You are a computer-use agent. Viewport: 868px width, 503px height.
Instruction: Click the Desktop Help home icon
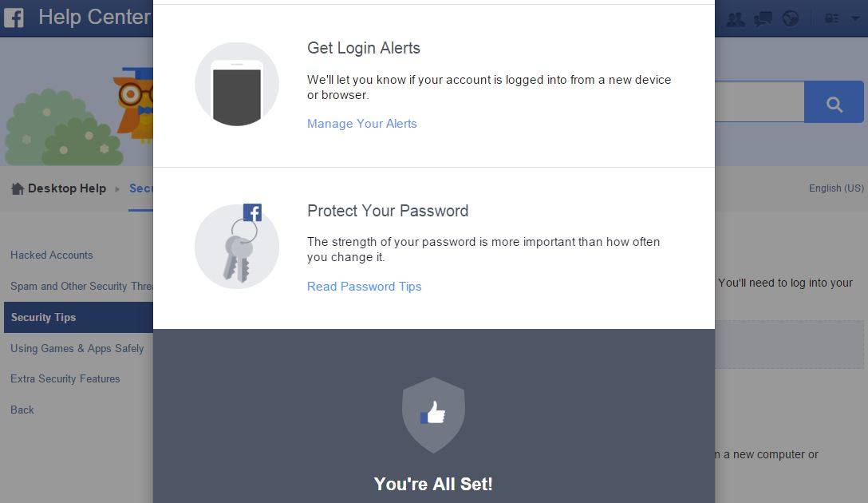tap(18, 188)
